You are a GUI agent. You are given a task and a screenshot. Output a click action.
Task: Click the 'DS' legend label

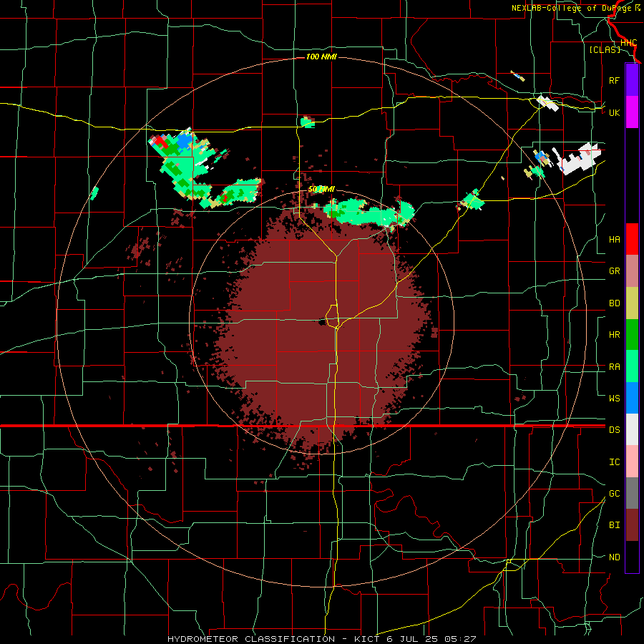point(614,429)
